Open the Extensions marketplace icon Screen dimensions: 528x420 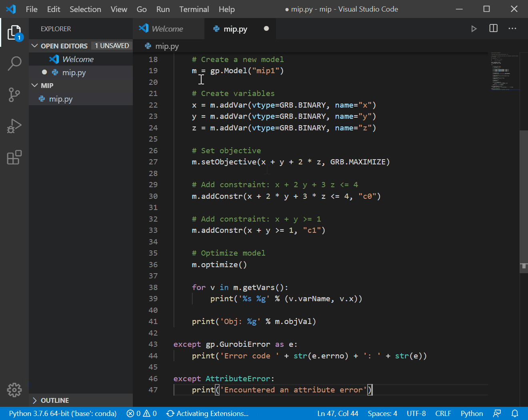tap(14, 157)
